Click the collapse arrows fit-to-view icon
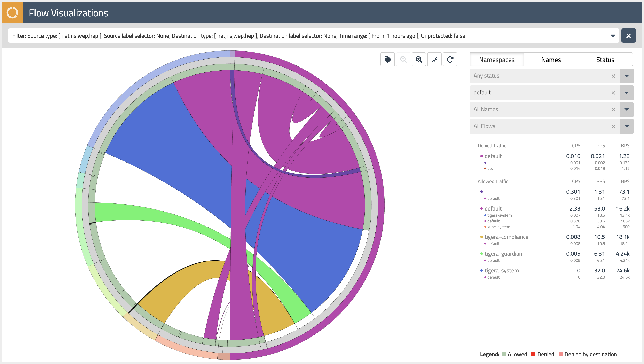Image resolution: width=644 pixels, height=364 pixels. tap(434, 60)
